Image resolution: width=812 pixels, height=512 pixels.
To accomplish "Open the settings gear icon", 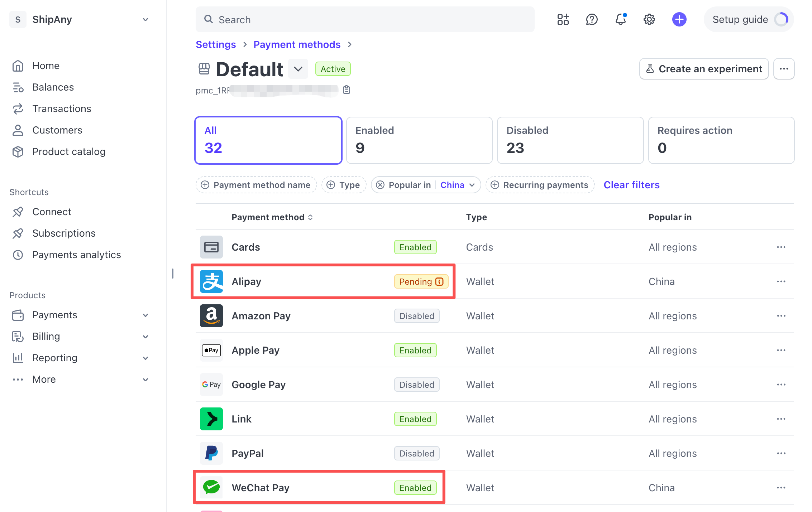I will pyautogui.click(x=649, y=19).
